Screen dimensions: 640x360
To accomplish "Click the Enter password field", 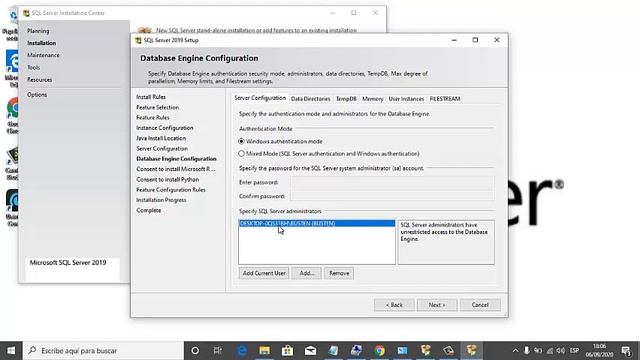I will tap(392, 182).
